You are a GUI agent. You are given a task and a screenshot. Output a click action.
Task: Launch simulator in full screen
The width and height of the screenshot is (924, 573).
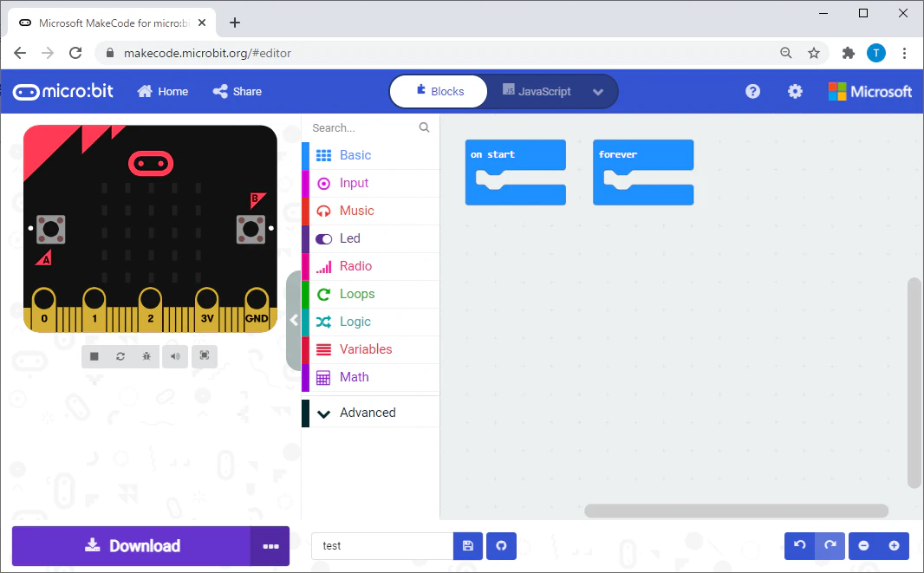(205, 356)
